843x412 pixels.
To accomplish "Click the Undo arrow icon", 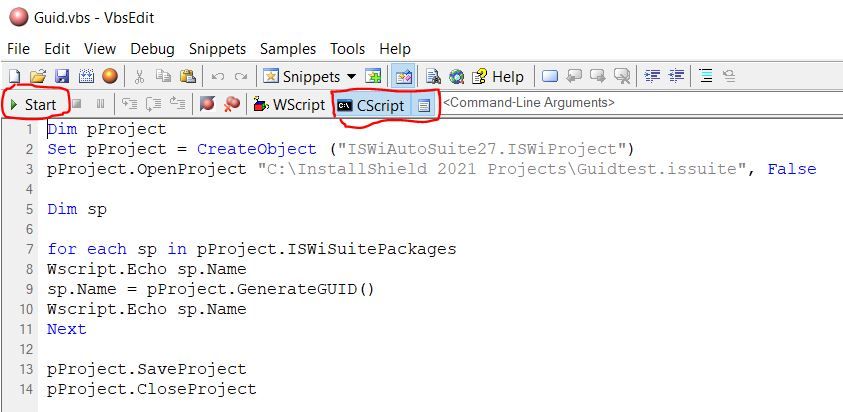I will tap(217, 77).
